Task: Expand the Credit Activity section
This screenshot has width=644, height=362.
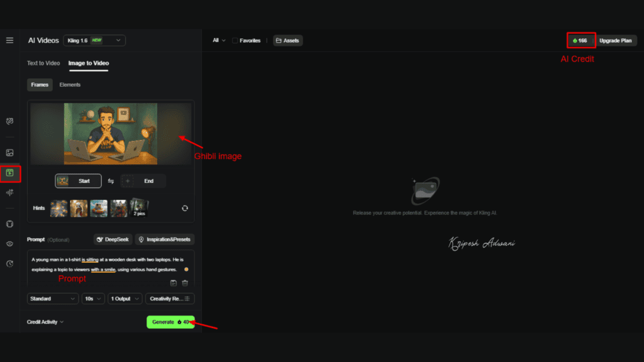Action: pyautogui.click(x=44, y=321)
